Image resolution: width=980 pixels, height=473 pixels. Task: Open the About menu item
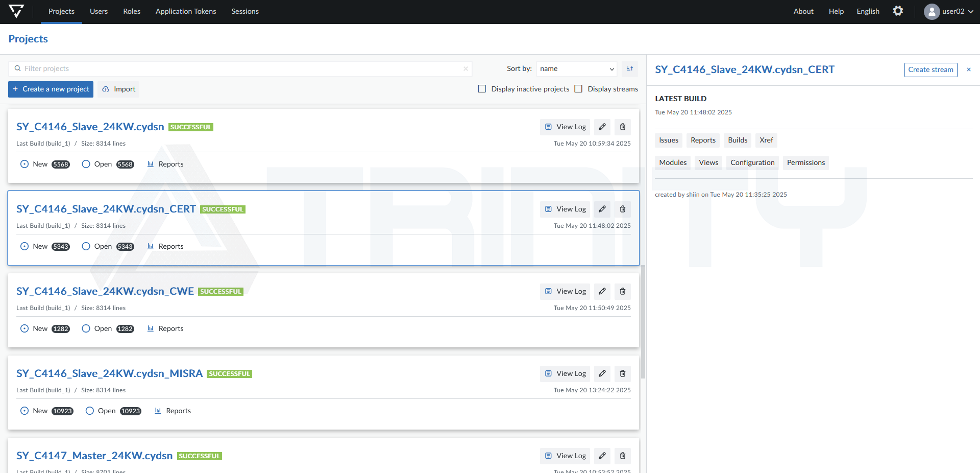click(x=803, y=11)
